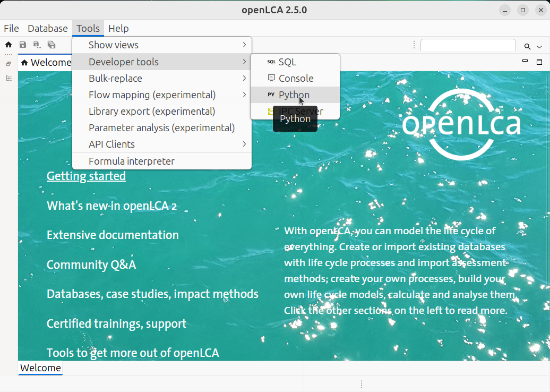Maximize the openLCA window
This screenshot has height=392, width=550.
522,10
